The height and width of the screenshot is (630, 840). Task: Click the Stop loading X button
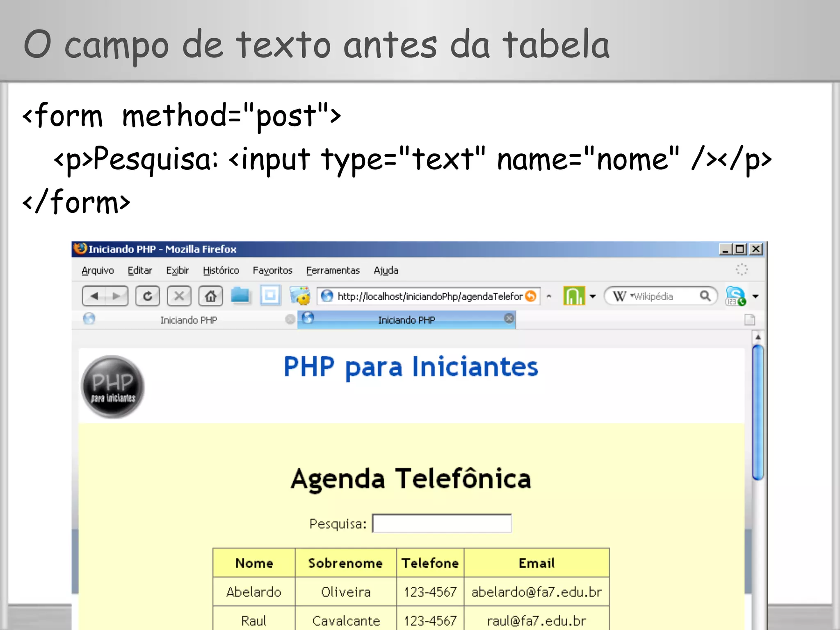click(x=179, y=296)
